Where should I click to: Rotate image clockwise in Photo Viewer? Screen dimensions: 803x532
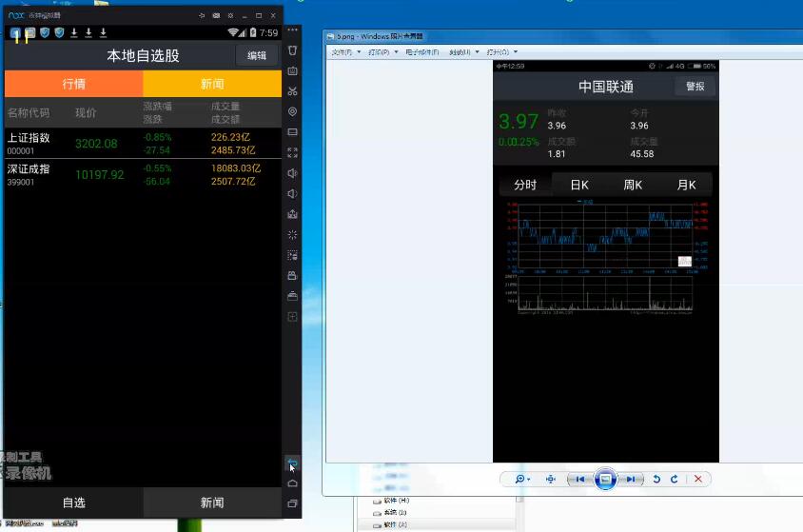[x=675, y=479]
